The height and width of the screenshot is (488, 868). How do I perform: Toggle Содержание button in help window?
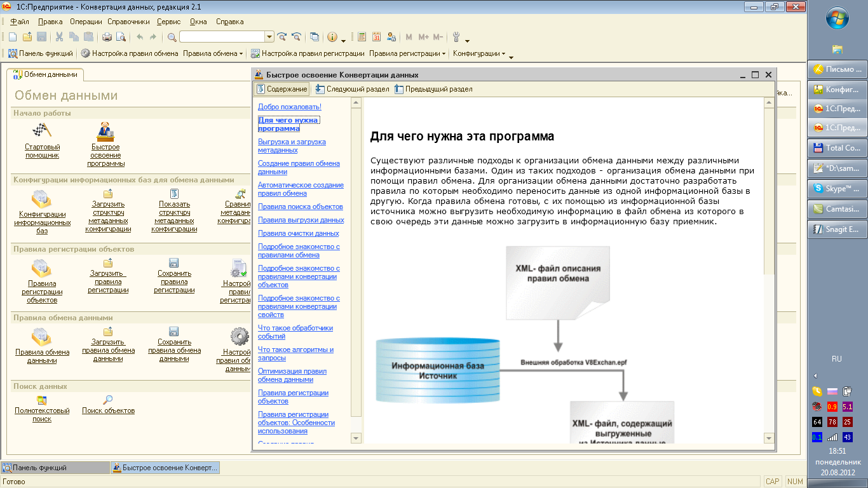281,89
